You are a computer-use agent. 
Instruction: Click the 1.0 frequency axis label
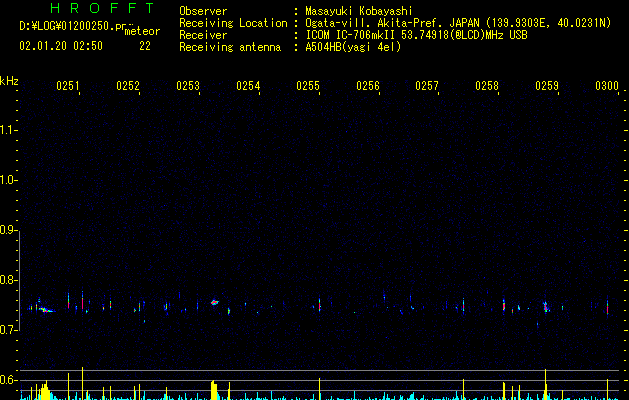click(x=9, y=180)
